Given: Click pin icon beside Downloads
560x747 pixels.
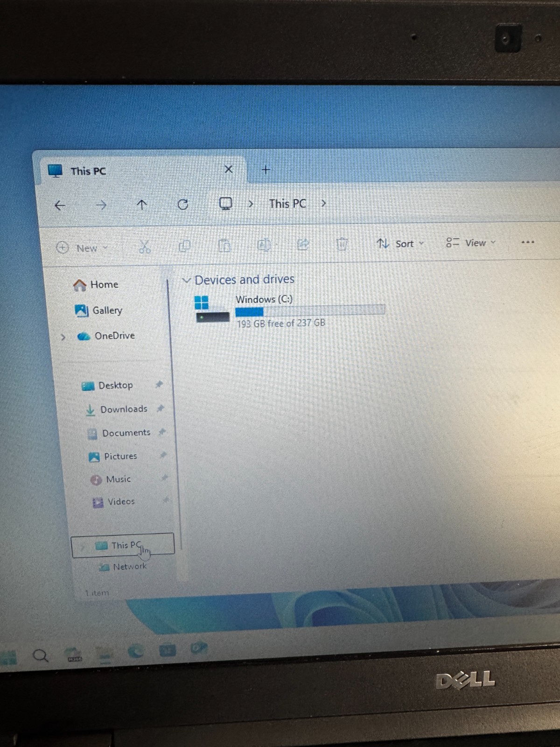Looking at the screenshot, I should coord(161,408).
